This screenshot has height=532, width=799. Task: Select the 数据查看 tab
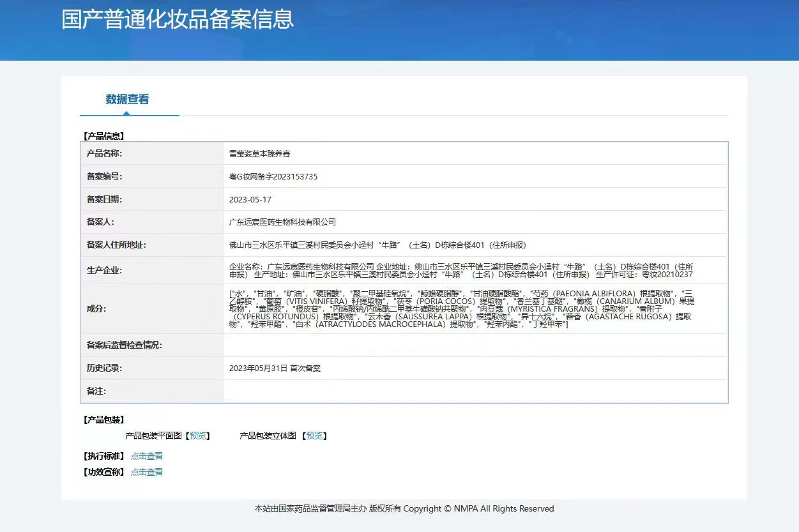[x=127, y=99]
